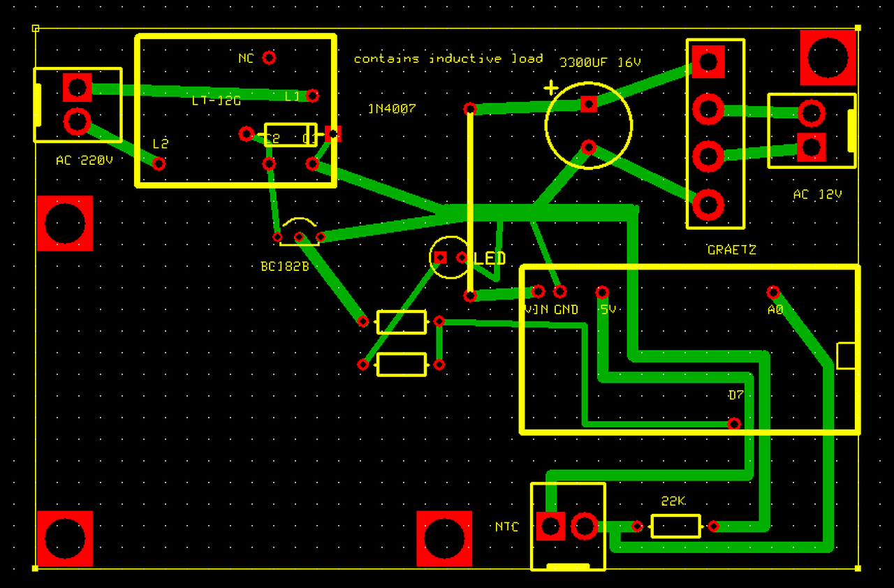The width and height of the screenshot is (894, 588).
Task: Click the A0 pin label
Action: pyautogui.click(x=775, y=309)
